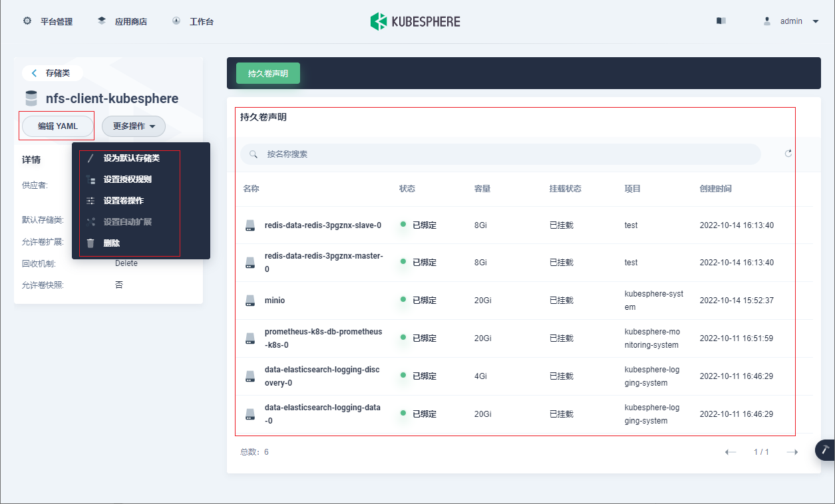Image resolution: width=835 pixels, height=504 pixels.
Task: Open prometheus-k8s-db-prometheus-k8s-0 volume link
Action: (323, 338)
